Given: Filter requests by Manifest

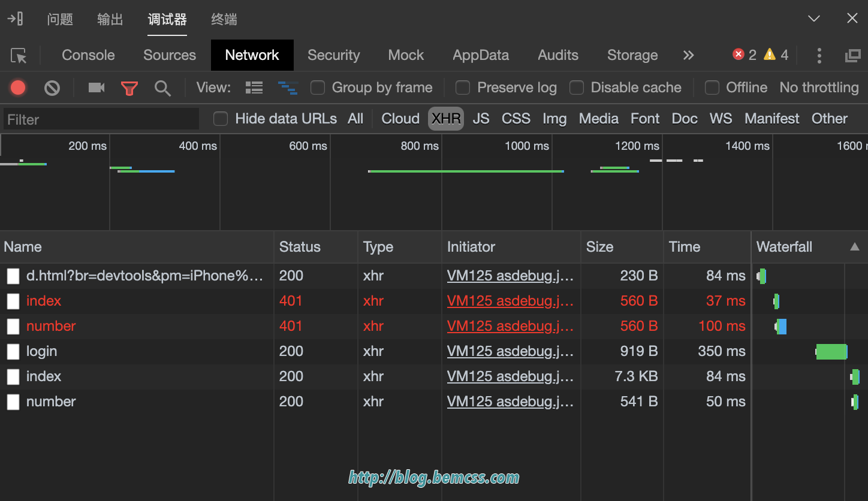Looking at the screenshot, I should [772, 119].
